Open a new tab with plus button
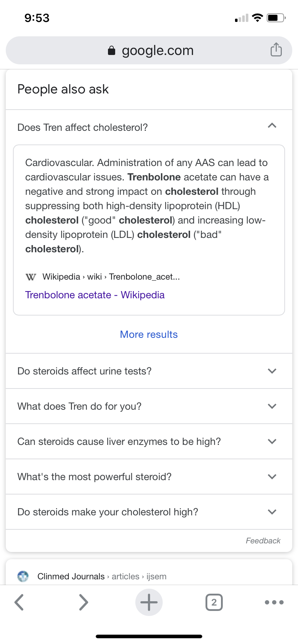Viewport: 298px width, 644px height. point(149,602)
